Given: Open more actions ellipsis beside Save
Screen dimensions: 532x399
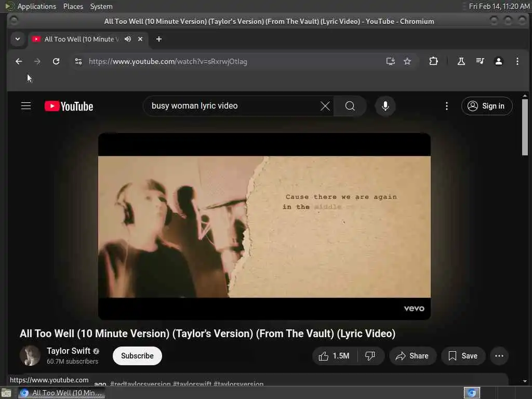Looking at the screenshot, I should [x=499, y=356].
